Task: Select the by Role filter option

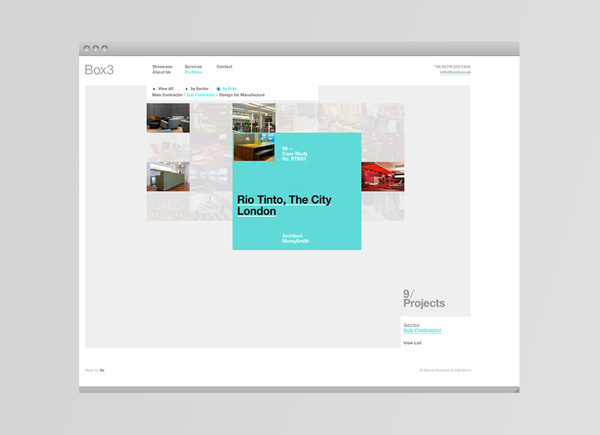Action: coord(227,89)
